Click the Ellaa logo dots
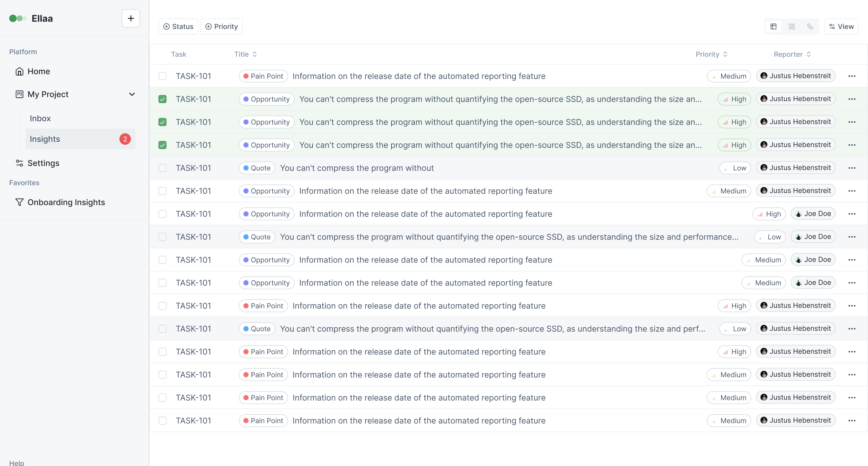Viewport: 868px width, 466px height. [x=18, y=19]
